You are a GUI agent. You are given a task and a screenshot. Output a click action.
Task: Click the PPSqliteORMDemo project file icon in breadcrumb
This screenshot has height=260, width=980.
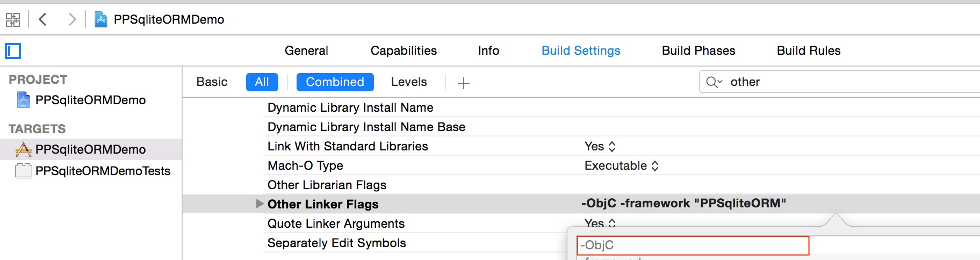[x=100, y=20]
